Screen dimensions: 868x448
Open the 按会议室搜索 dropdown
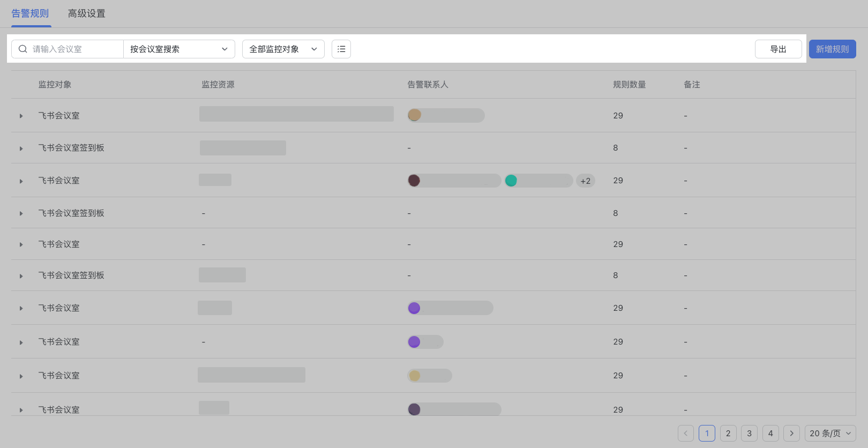[179, 49]
